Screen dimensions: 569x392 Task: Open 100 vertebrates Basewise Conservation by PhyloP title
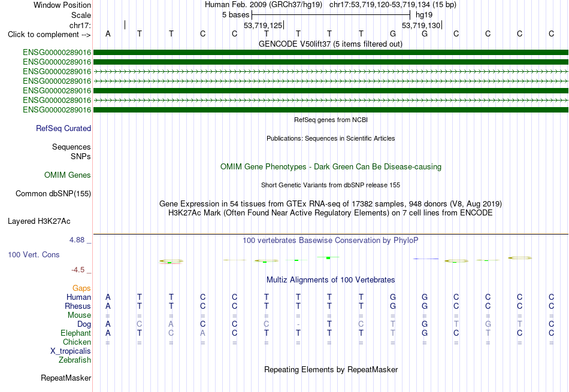[x=331, y=241]
